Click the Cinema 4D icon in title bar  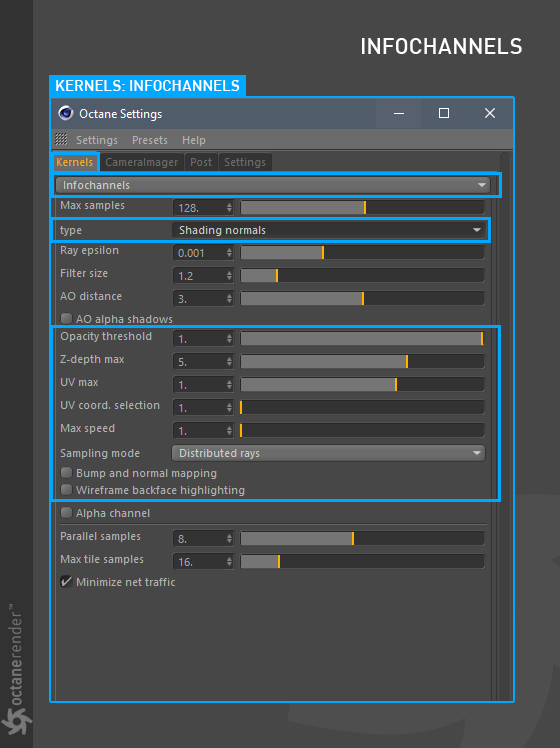point(65,114)
